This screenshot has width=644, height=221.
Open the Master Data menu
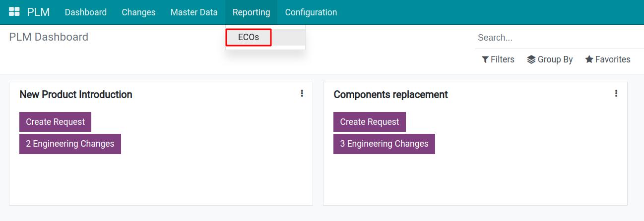(194, 12)
